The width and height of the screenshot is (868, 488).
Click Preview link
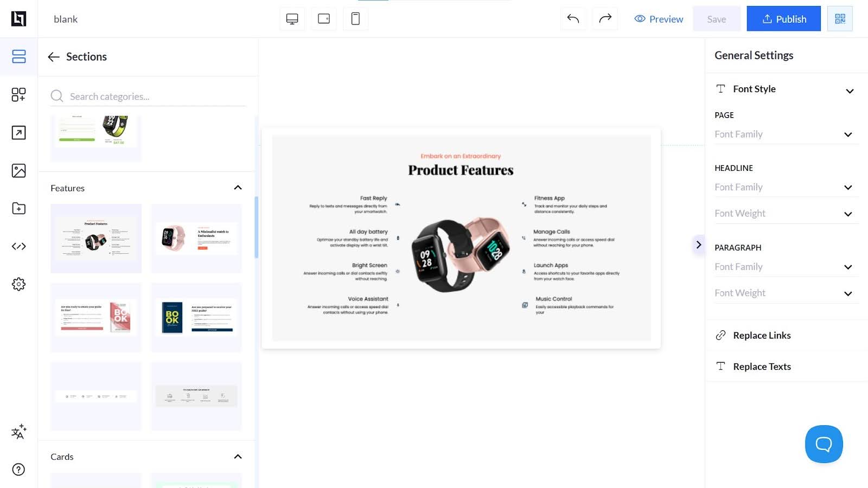click(659, 19)
